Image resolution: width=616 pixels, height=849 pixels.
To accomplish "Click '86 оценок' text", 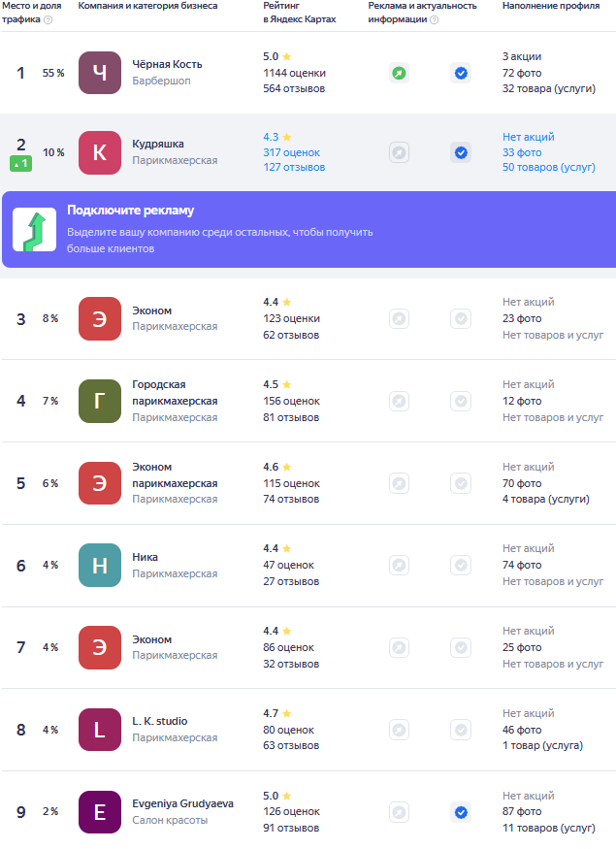I will click(288, 647).
